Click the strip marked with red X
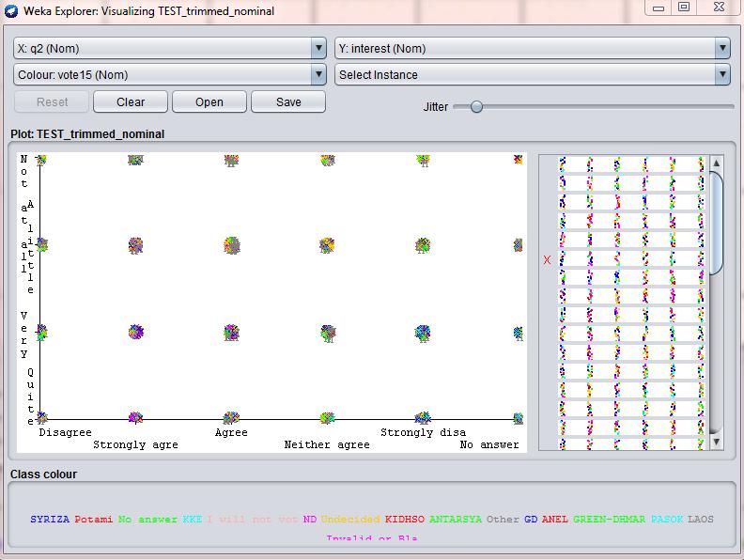The height and width of the screenshot is (560, 744). 631,259
